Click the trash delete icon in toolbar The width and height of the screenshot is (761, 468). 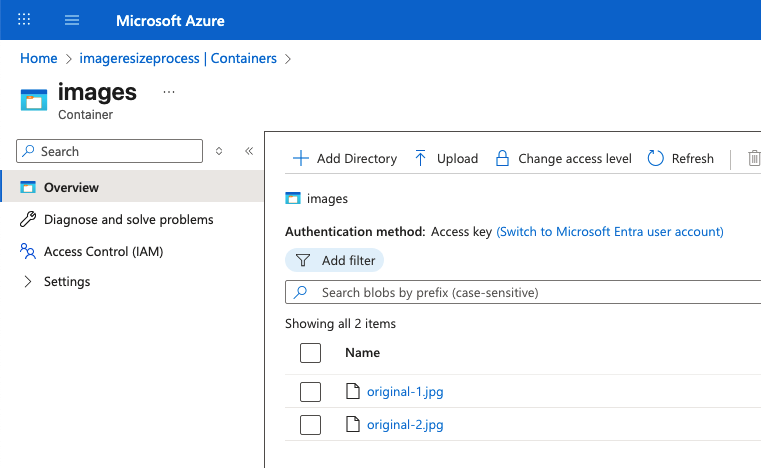click(x=754, y=158)
